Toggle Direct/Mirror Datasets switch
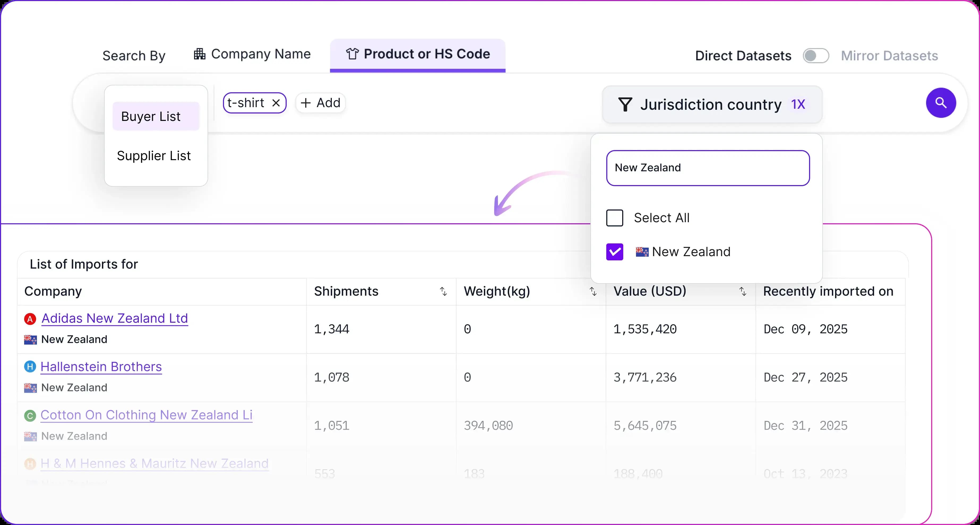 coord(816,56)
